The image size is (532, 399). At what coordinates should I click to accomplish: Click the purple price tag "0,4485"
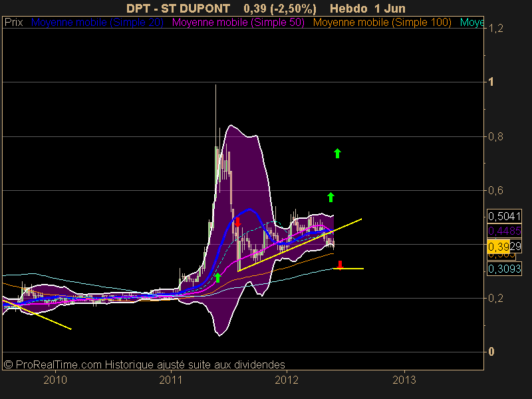(x=504, y=231)
